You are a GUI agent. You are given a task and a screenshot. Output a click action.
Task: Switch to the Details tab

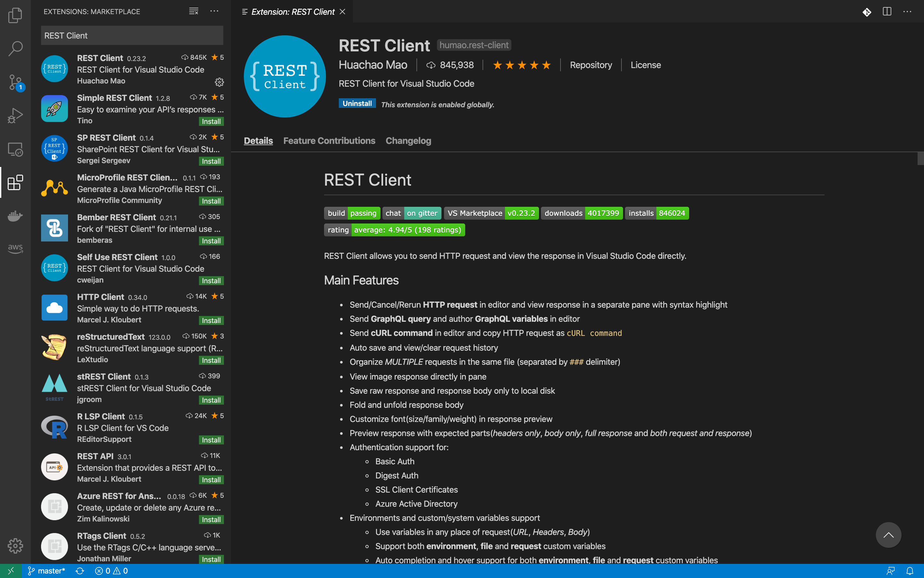[x=258, y=141]
